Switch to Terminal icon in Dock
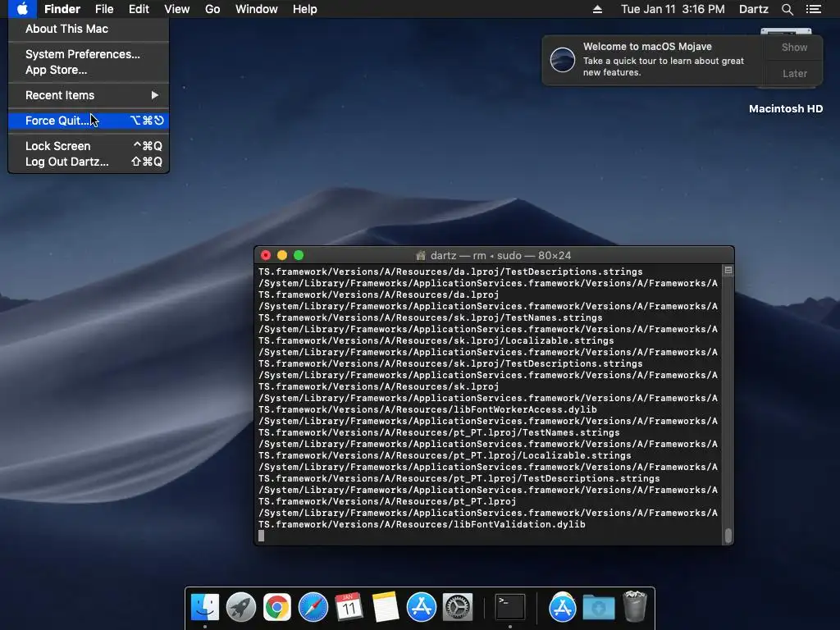840x630 pixels. (509, 608)
